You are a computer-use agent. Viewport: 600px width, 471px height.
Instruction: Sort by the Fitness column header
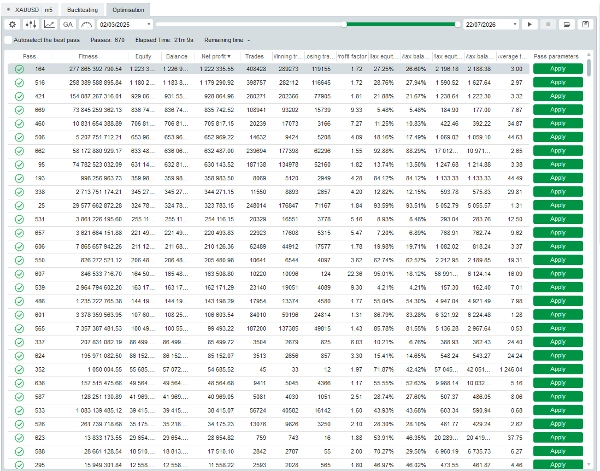(88, 56)
